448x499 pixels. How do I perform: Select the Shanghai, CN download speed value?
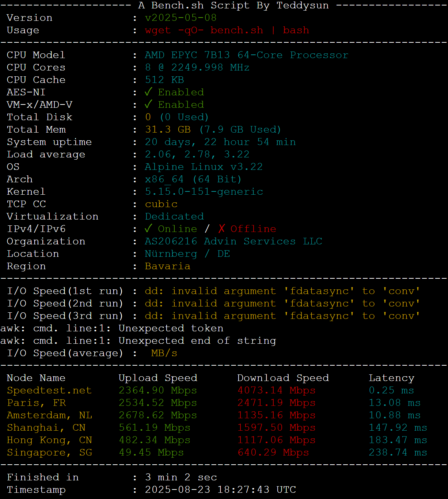(276, 428)
